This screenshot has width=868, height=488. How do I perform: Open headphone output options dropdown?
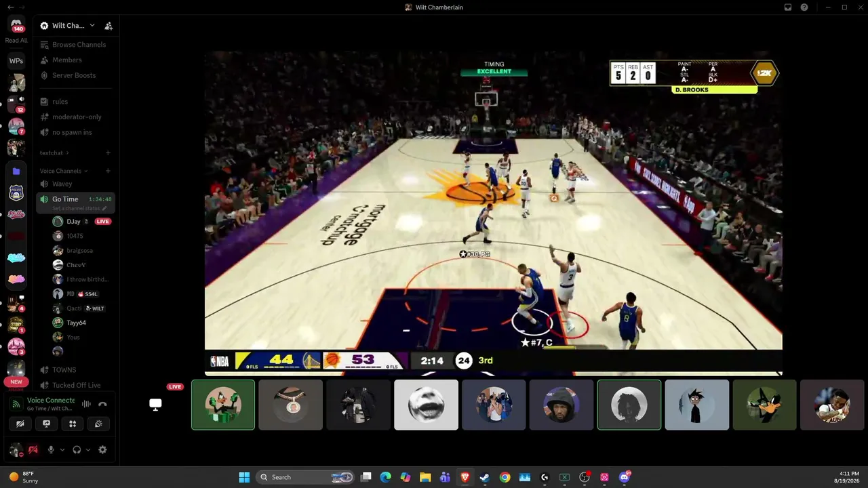(88, 449)
